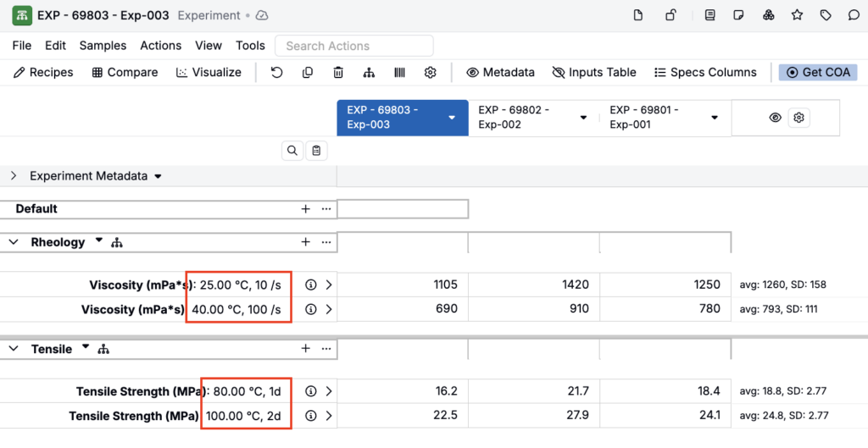Screen dimensions: 868x448
Task: Focus the Search Actions field
Action: tap(354, 46)
